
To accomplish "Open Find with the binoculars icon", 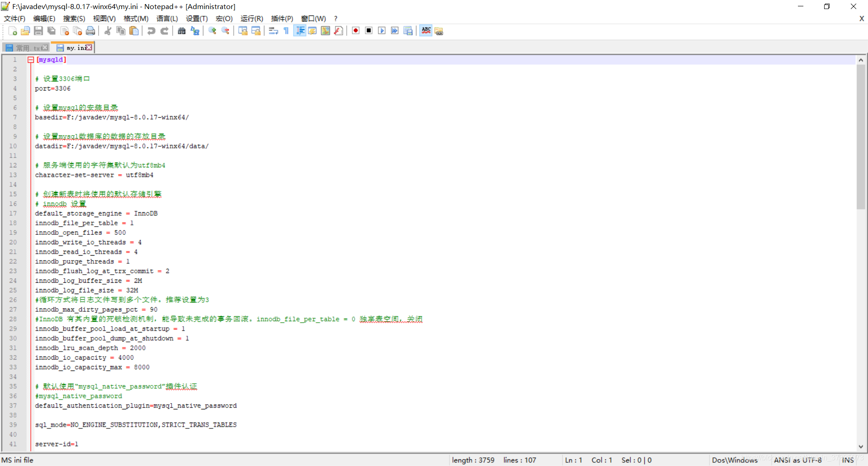I will pos(182,31).
